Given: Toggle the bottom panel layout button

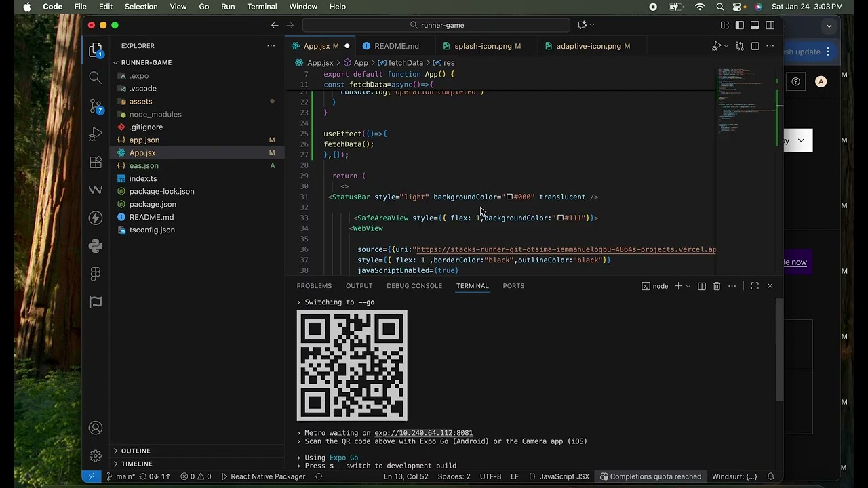Looking at the screenshot, I should 755,25.
